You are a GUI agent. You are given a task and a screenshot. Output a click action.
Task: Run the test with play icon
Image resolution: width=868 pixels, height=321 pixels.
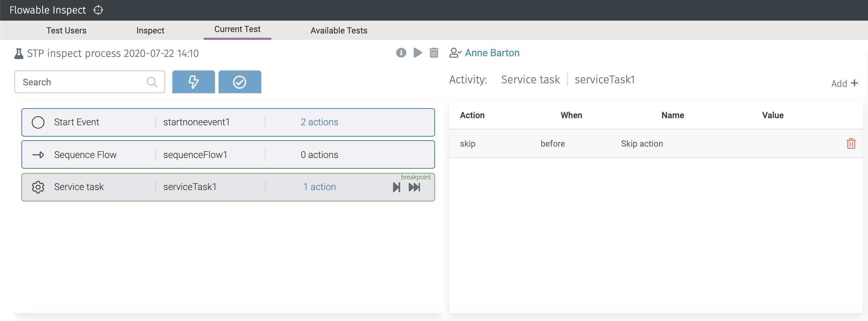point(418,53)
